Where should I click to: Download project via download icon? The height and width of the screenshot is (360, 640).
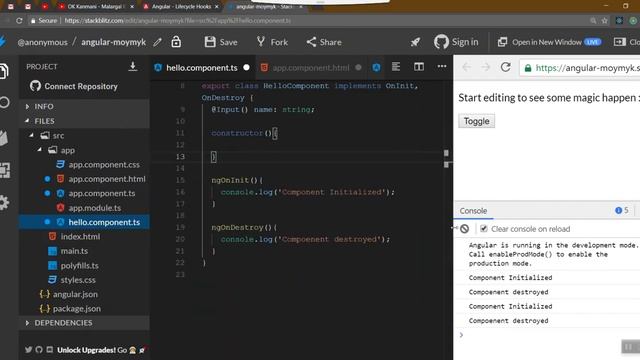tap(133, 66)
